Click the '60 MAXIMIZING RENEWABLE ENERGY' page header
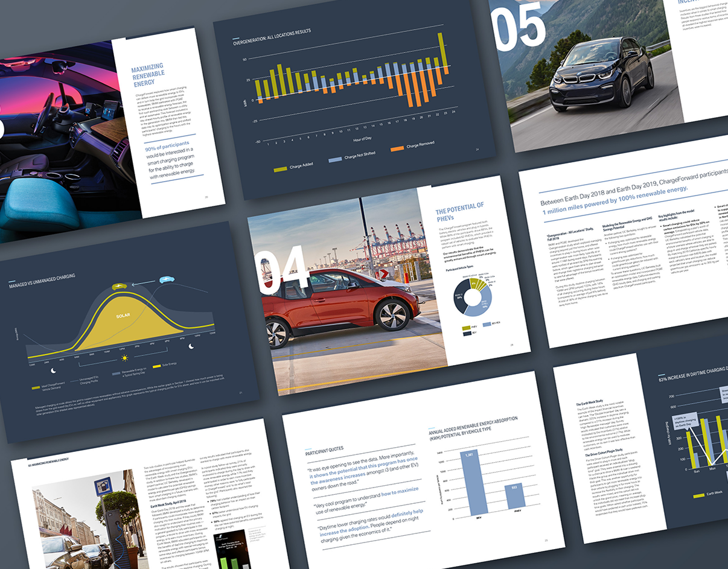Screen dimensions: 728x569 [49, 463]
